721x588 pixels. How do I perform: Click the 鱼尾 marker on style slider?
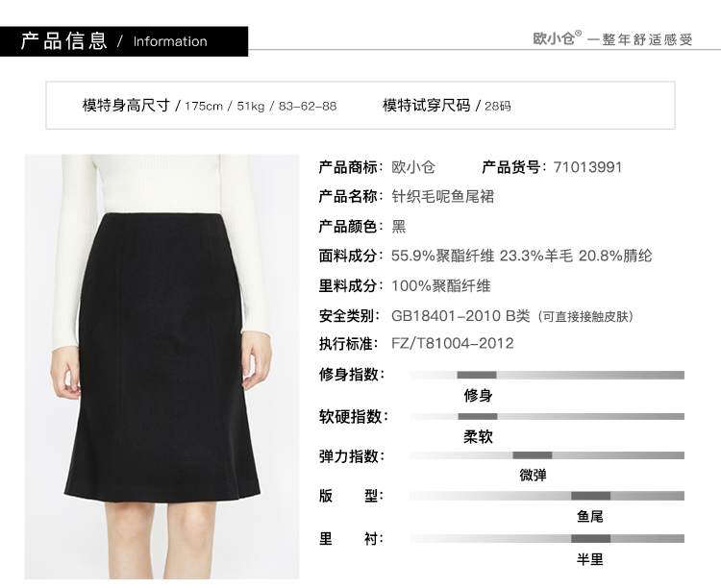591,496
